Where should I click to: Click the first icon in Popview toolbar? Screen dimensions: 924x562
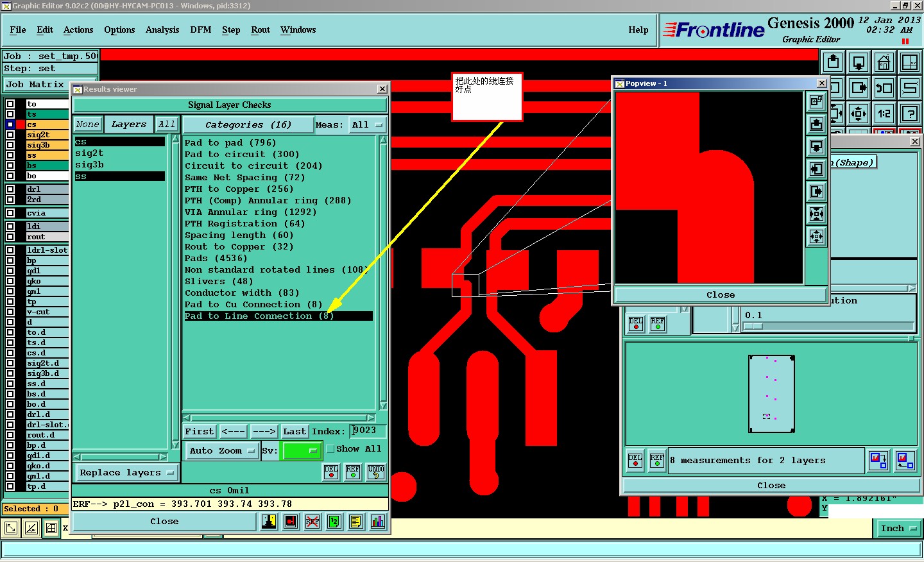pyautogui.click(x=816, y=101)
